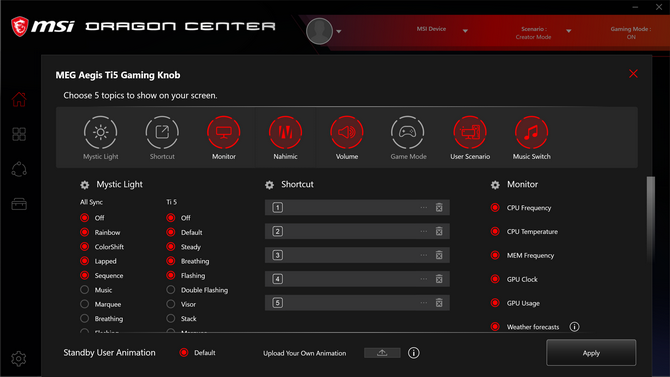Delete shortcut slot 3
This screenshot has width=670, height=377.
coord(439,255)
